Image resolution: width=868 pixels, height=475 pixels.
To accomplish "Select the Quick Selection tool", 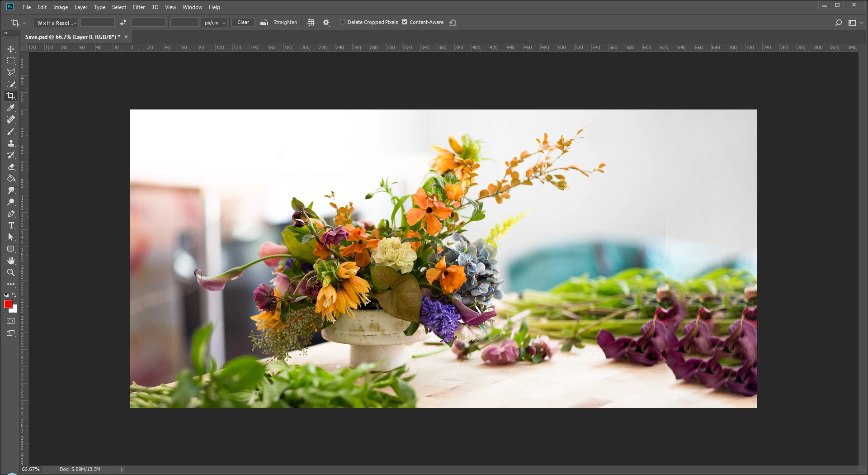I will [11, 84].
